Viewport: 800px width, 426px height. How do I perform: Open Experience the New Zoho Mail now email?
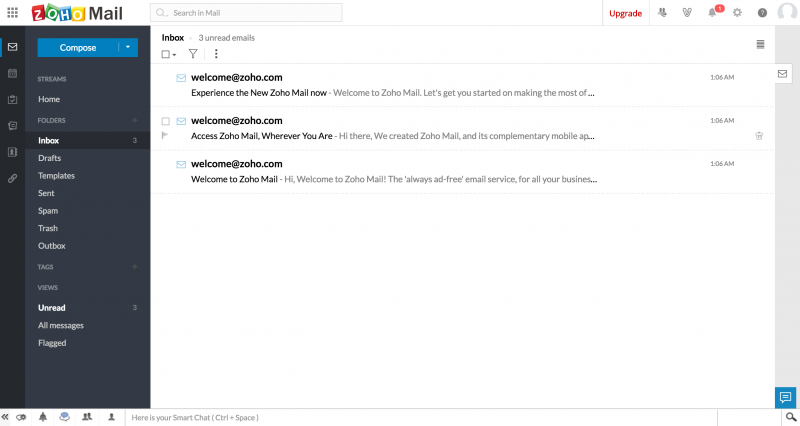coord(462,85)
